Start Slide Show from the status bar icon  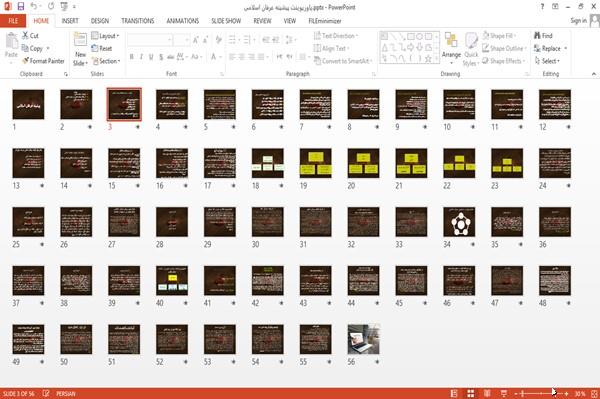coord(504,393)
